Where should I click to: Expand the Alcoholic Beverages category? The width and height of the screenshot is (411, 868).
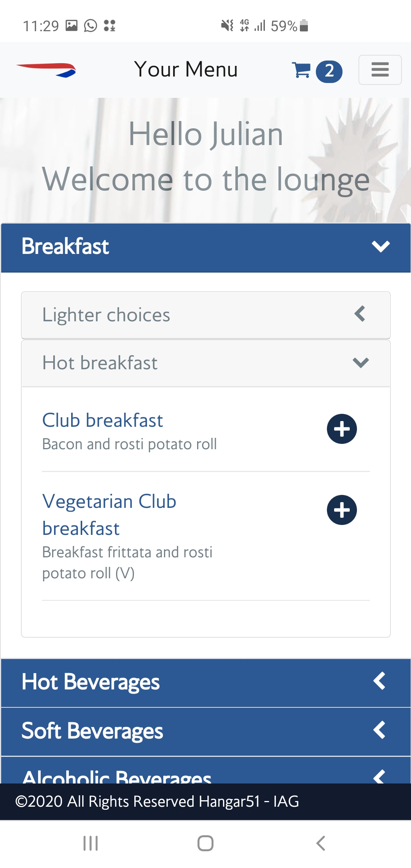[x=379, y=775]
